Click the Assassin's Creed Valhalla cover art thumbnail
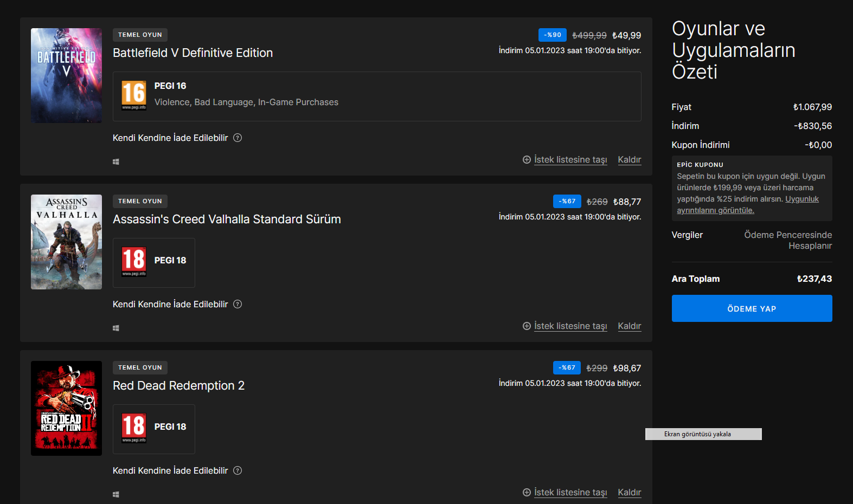Viewport: 853px width, 504px height. tap(66, 242)
